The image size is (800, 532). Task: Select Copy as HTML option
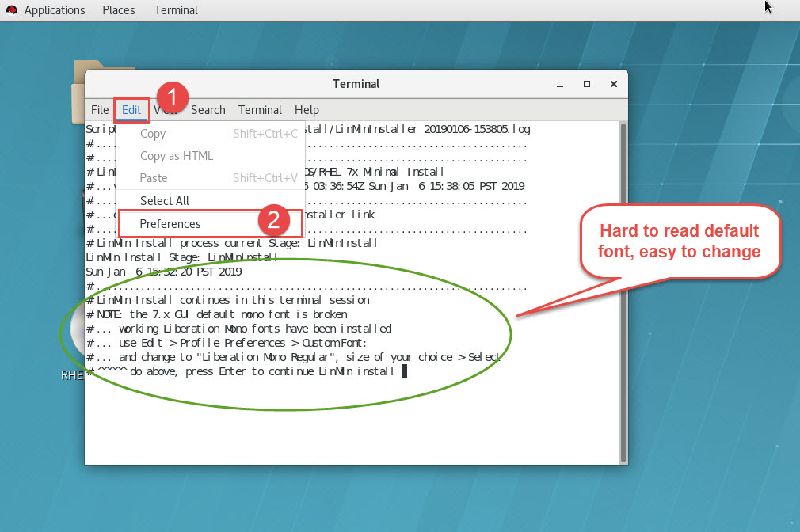click(176, 156)
